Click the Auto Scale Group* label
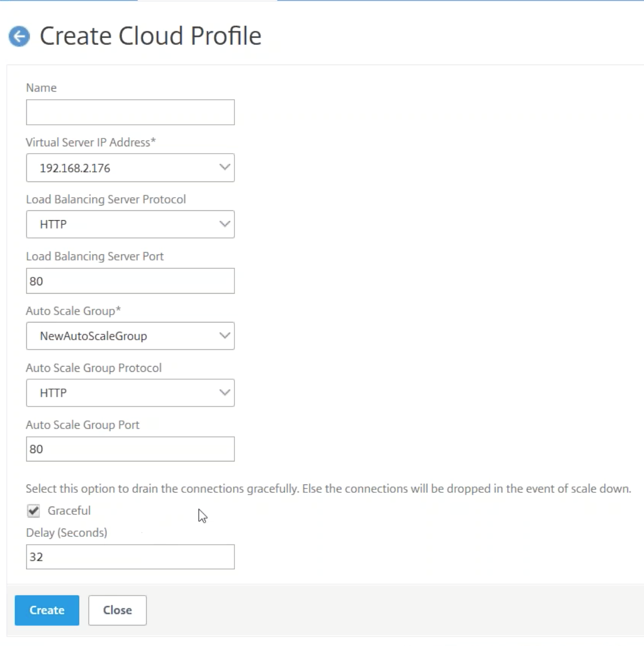644x646 pixels. (73, 311)
